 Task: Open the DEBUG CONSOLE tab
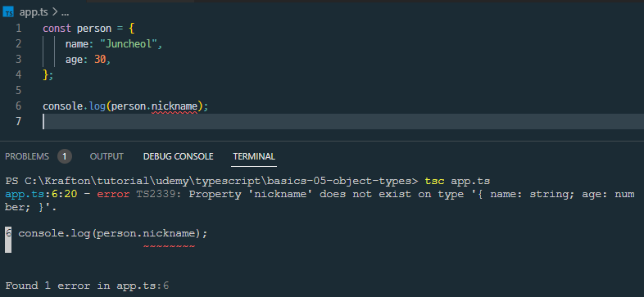click(x=179, y=156)
